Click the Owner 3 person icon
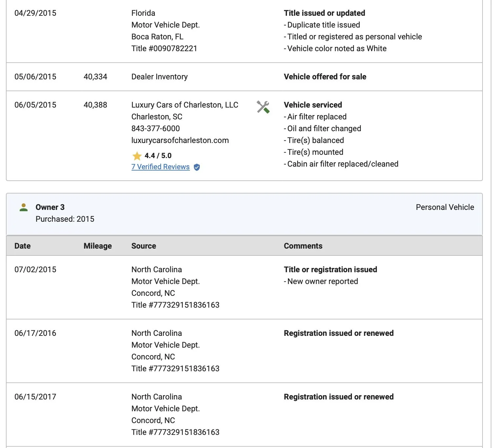 (24, 207)
